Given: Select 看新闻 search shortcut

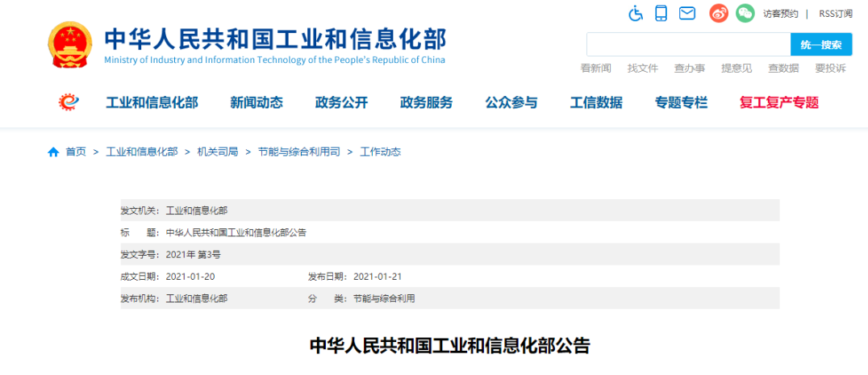Looking at the screenshot, I should 595,69.
